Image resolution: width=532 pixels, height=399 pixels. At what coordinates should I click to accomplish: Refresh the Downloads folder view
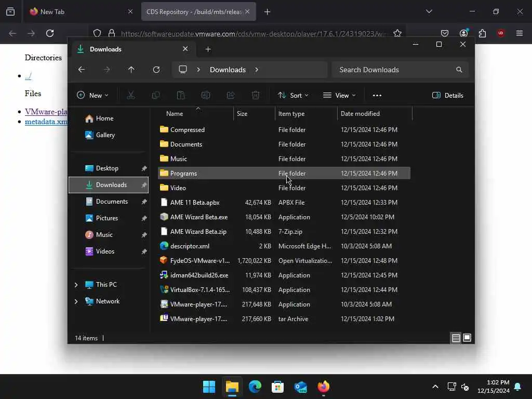[x=156, y=70]
